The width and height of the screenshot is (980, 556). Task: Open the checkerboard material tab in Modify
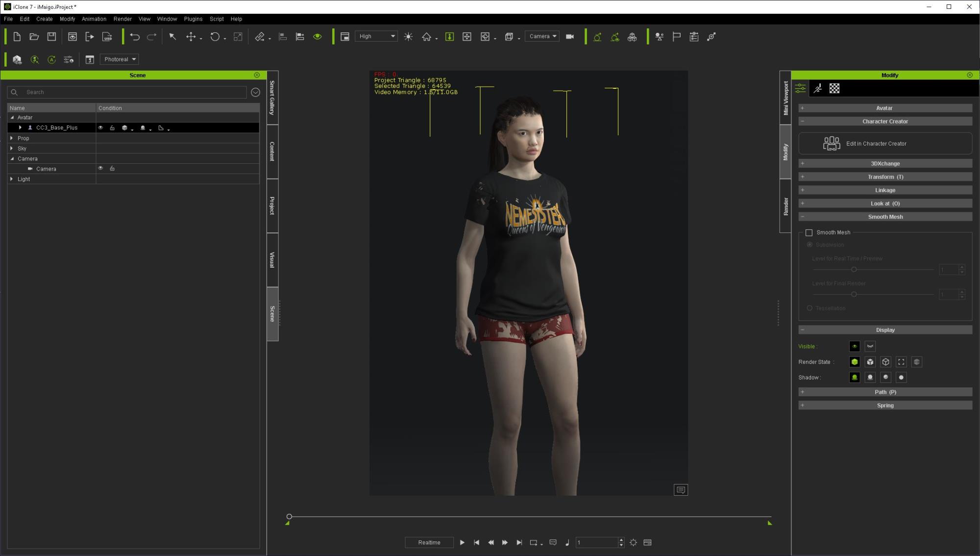pyautogui.click(x=834, y=88)
